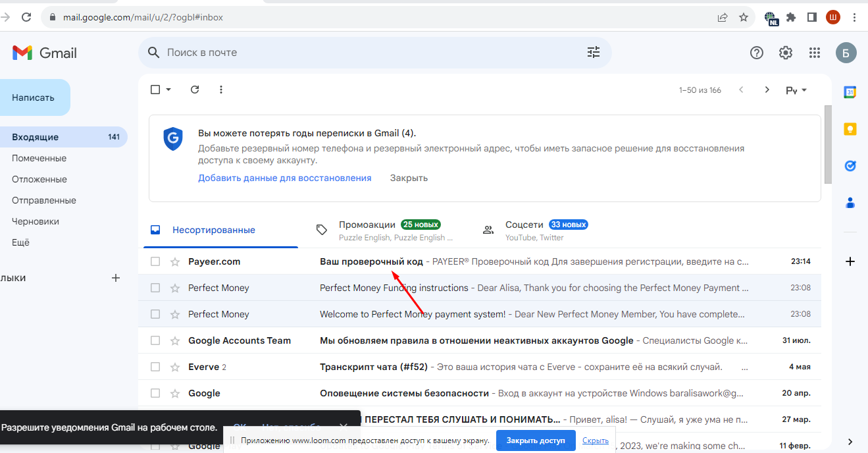Click the Закрыть доступ button
This screenshot has height=453, width=868.
536,440
